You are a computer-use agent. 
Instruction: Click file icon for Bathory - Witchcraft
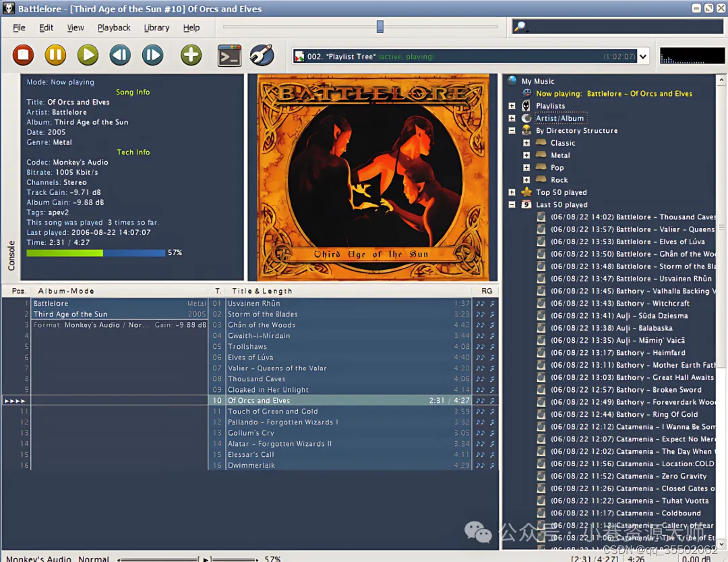point(541,303)
